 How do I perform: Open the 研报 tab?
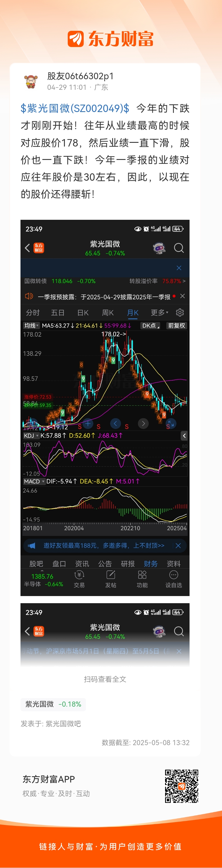(128, 564)
